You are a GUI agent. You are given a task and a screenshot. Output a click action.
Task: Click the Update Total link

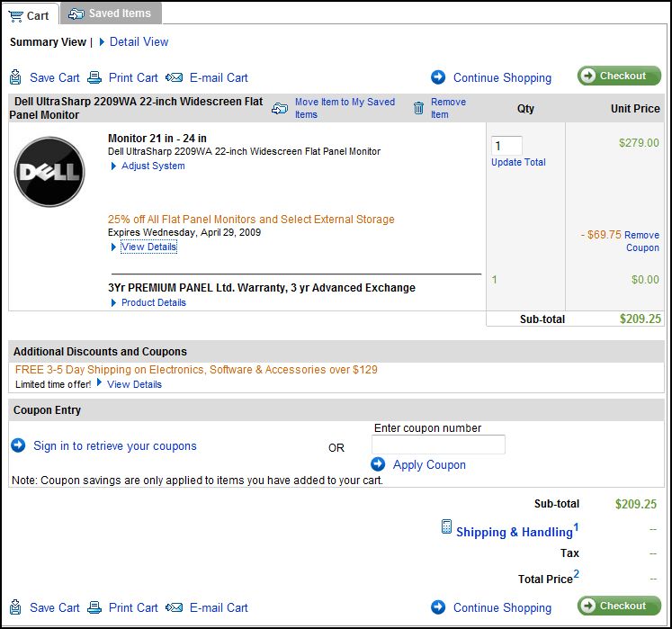[518, 162]
